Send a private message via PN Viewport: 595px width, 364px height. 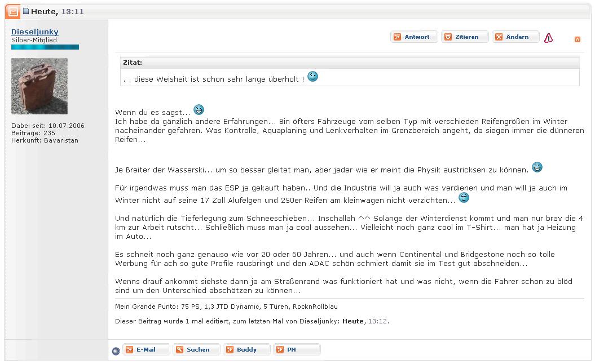point(297,350)
